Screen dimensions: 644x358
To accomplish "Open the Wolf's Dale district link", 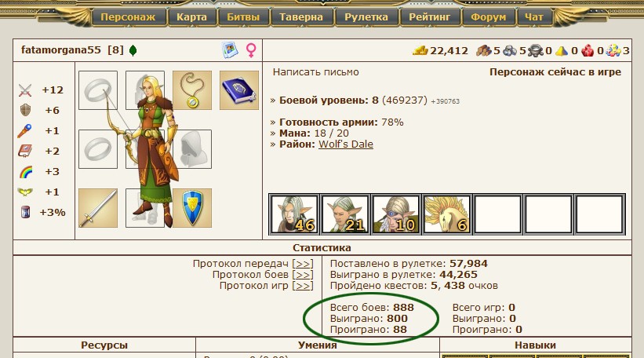I will pos(346,144).
